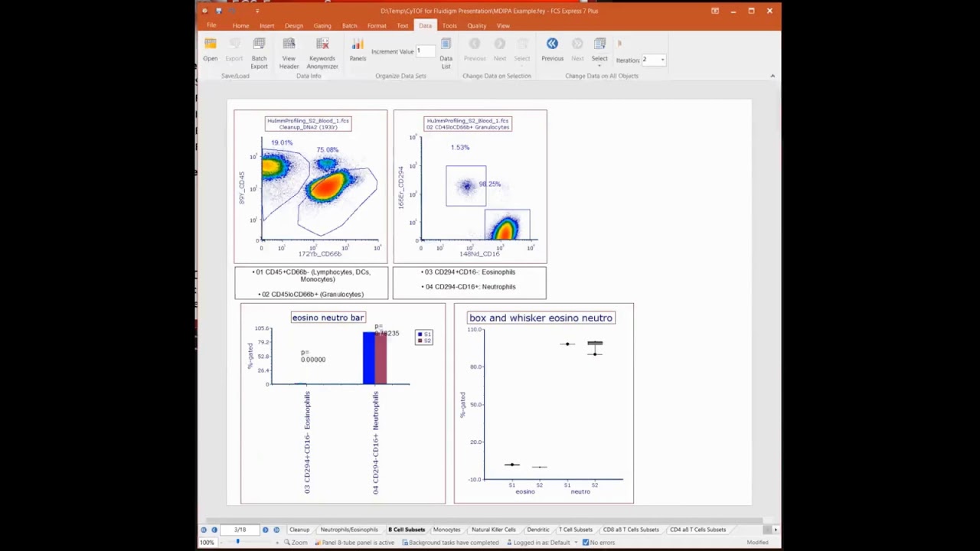
Task: Click the zoom percentage field 100%
Action: tap(207, 543)
